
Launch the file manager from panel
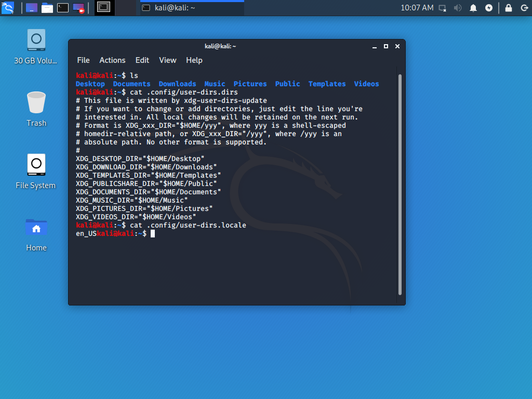[47, 8]
